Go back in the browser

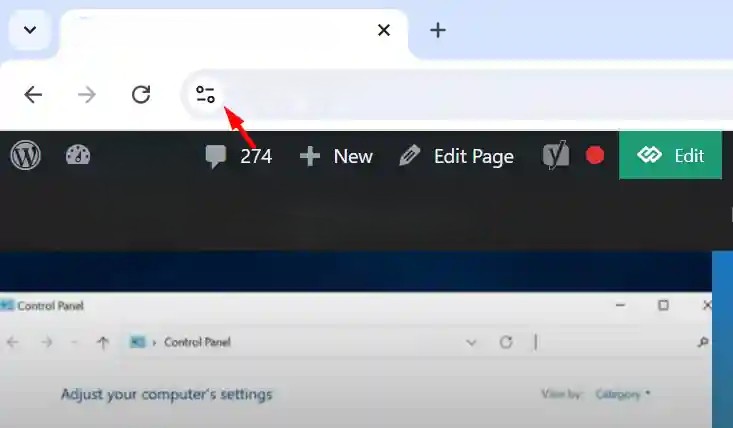point(33,94)
